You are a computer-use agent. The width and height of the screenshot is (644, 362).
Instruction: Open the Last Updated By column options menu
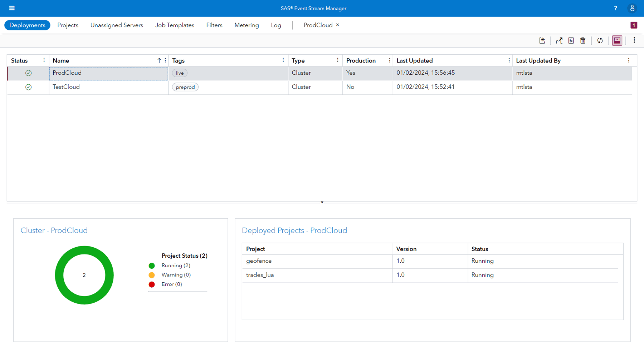[x=629, y=60]
